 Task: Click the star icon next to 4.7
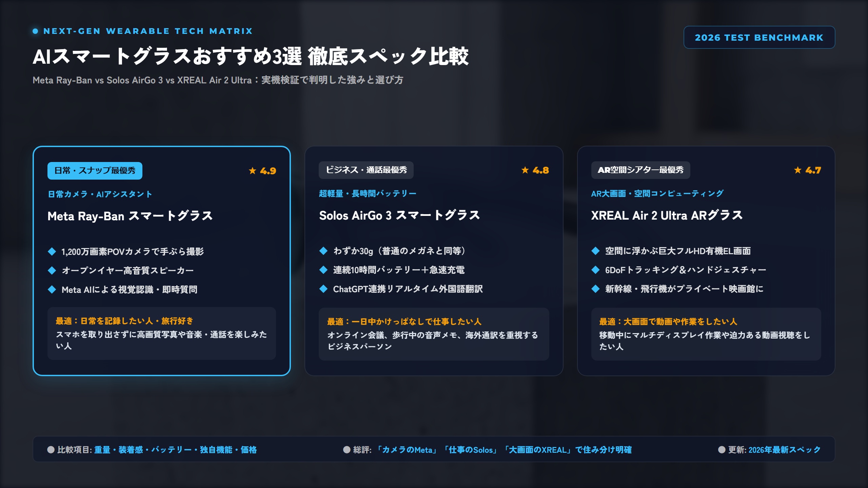[x=797, y=170]
